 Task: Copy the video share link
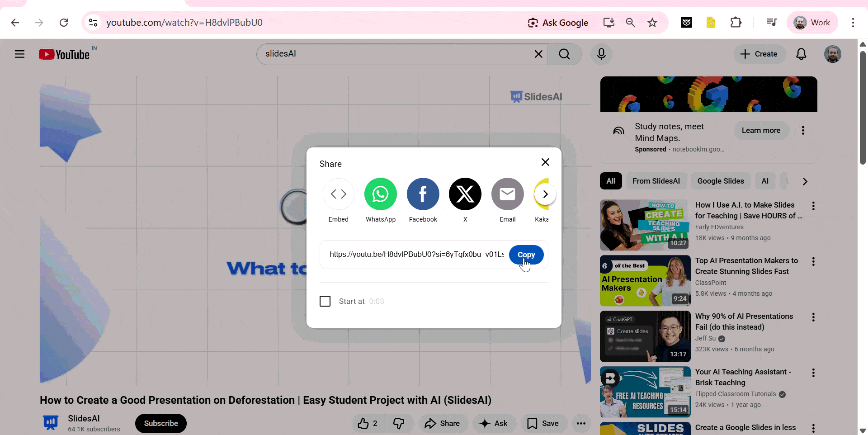point(526,255)
